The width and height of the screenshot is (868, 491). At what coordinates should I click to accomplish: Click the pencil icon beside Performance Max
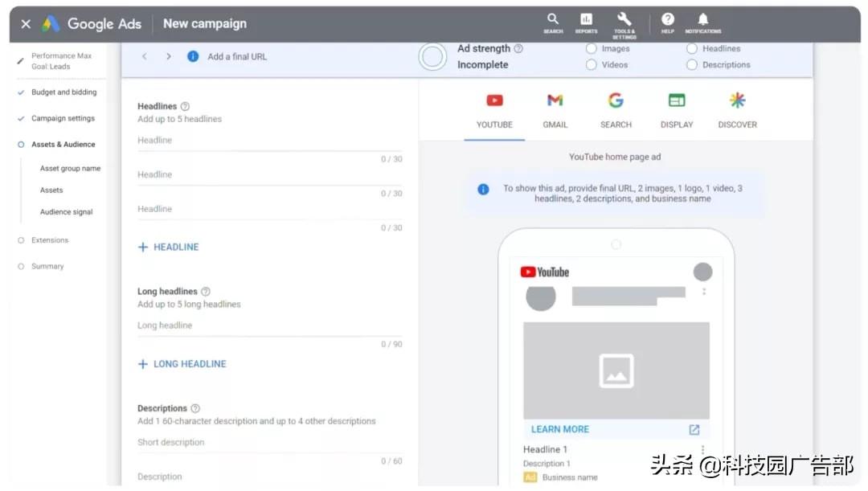[20, 61]
